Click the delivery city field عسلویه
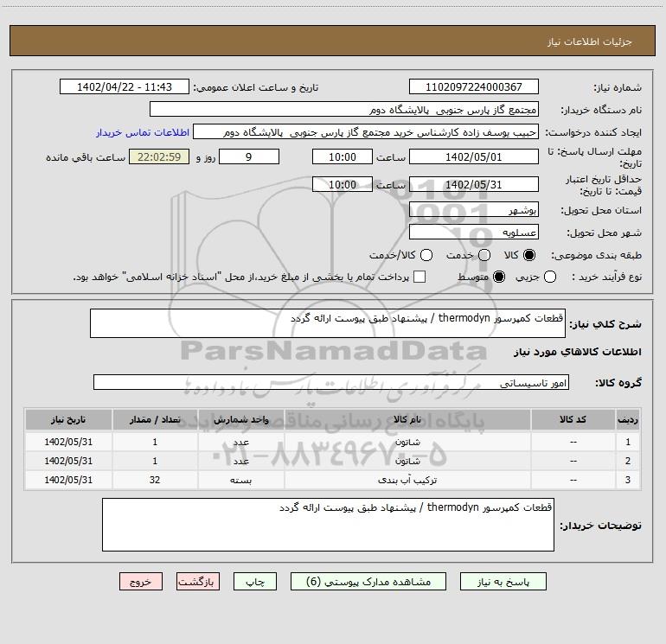Viewport: 666px width, 644px height. click(474, 233)
